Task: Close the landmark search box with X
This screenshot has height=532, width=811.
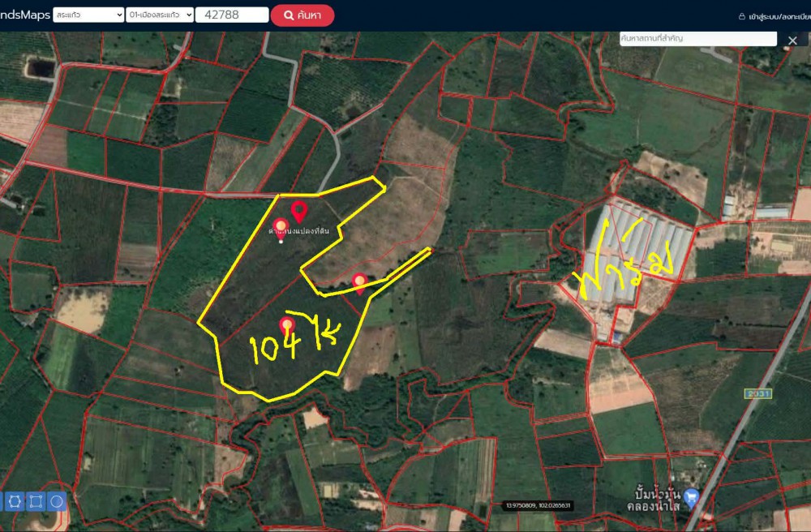Action: tap(792, 40)
